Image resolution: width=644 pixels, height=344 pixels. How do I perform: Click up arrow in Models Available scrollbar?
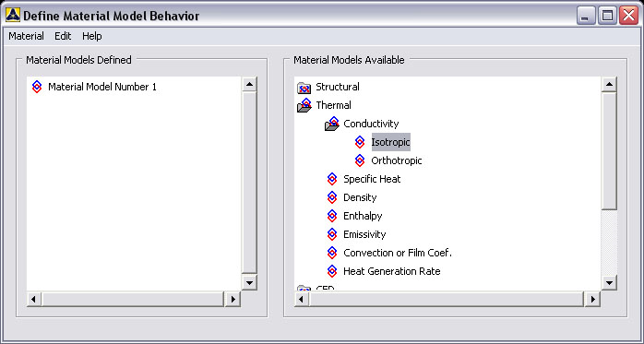(609, 84)
